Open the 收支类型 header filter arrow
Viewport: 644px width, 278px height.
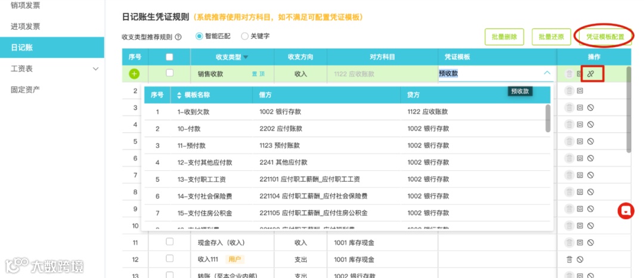246,57
